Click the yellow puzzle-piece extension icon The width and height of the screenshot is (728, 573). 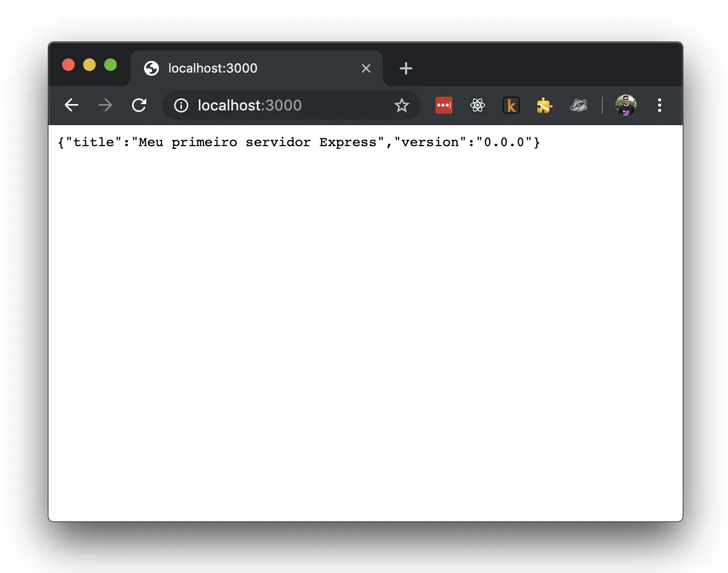(544, 105)
